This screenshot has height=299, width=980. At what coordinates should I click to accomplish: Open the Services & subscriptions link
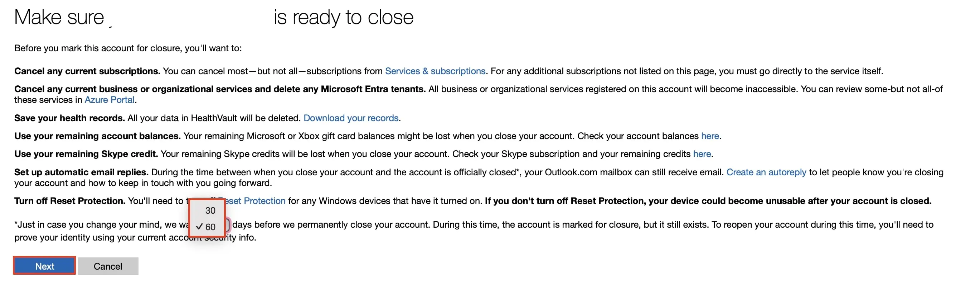pyautogui.click(x=435, y=71)
